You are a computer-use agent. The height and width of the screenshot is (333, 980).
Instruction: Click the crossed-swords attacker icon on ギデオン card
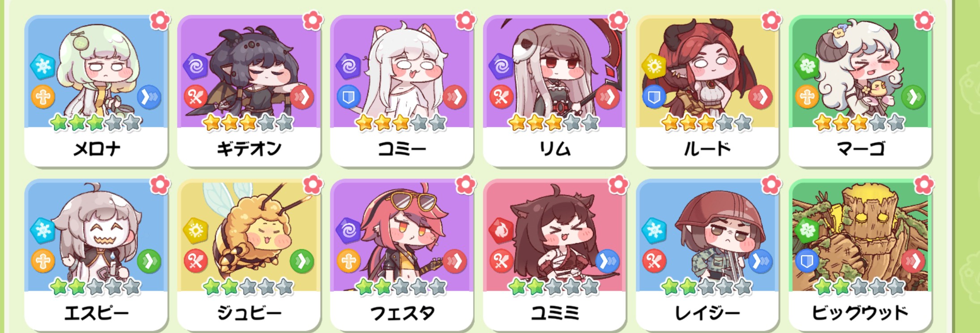(196, 97)
